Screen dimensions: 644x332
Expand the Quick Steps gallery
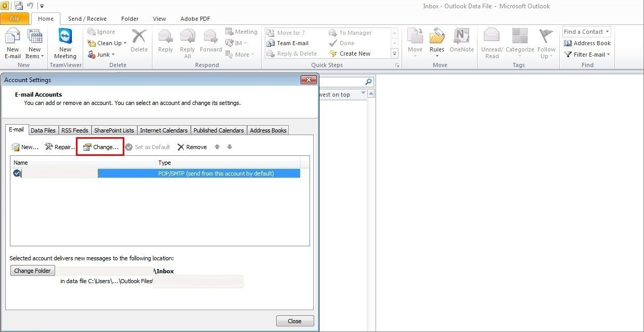point(394,54)
